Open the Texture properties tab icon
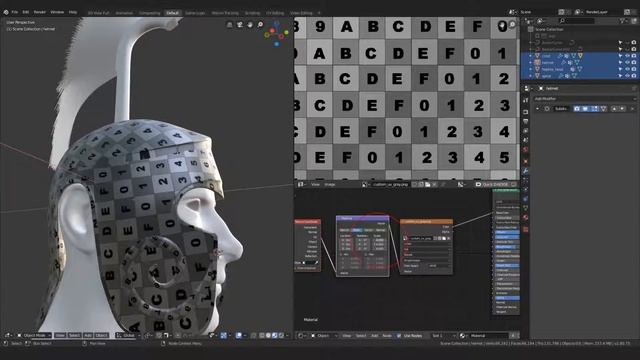The image size is (640, 360). pyautogui.click(x=526, y=229)
